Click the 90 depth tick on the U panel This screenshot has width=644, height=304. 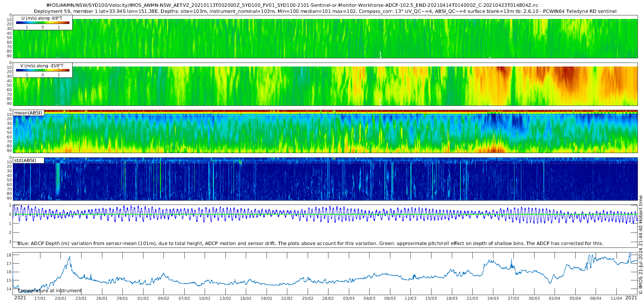(x=9, y=56)
